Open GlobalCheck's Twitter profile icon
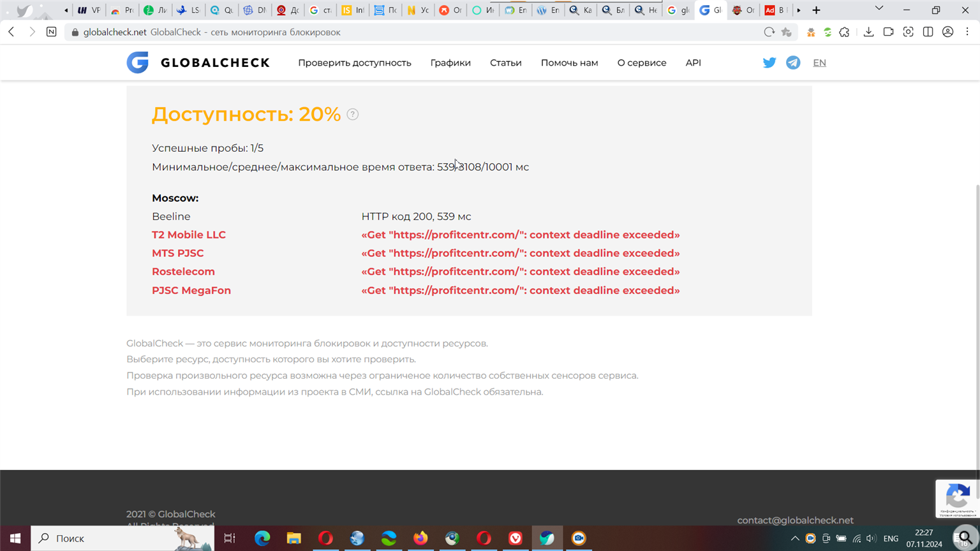The width and height of the screenshot is (980, 551). point(769,62)
